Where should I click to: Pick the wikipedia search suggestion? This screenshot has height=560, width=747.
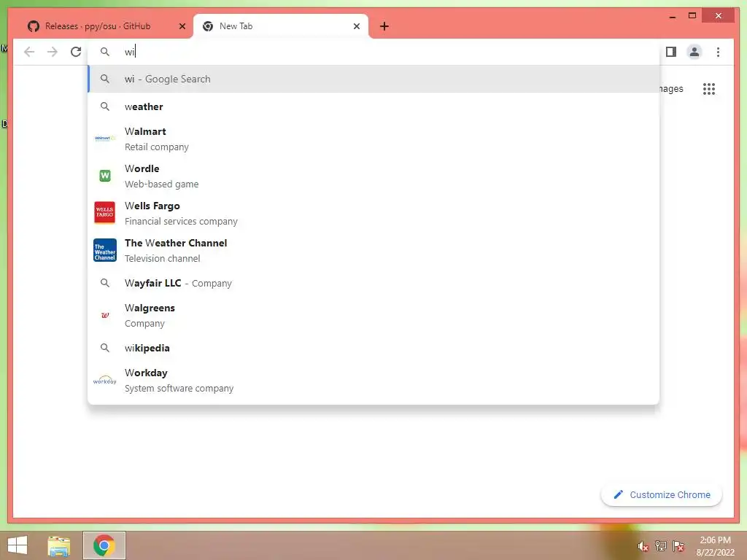pyautogui.click(x=373, y=348)
